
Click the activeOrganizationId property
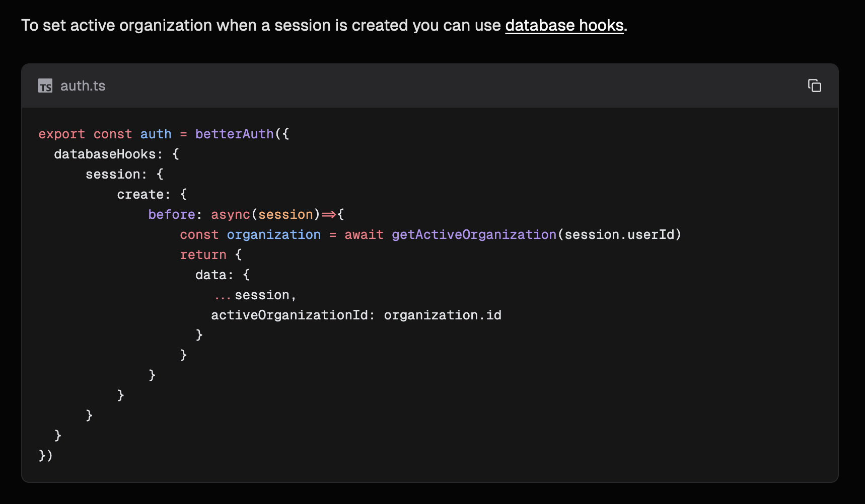click(x=290, y=315)
